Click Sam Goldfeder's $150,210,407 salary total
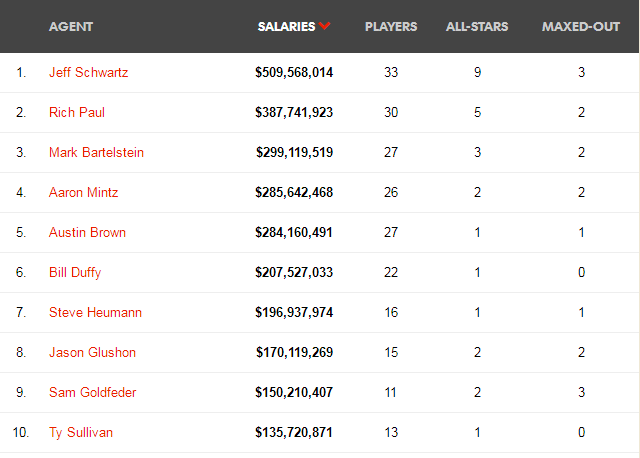The width and height of the screenshot is (640, 458). [294, 392]
